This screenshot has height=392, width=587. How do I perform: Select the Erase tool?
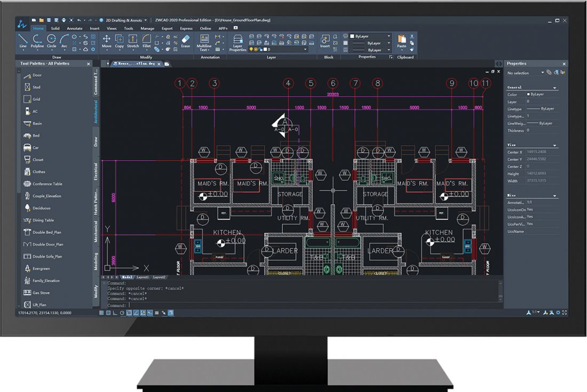point(186,41)
